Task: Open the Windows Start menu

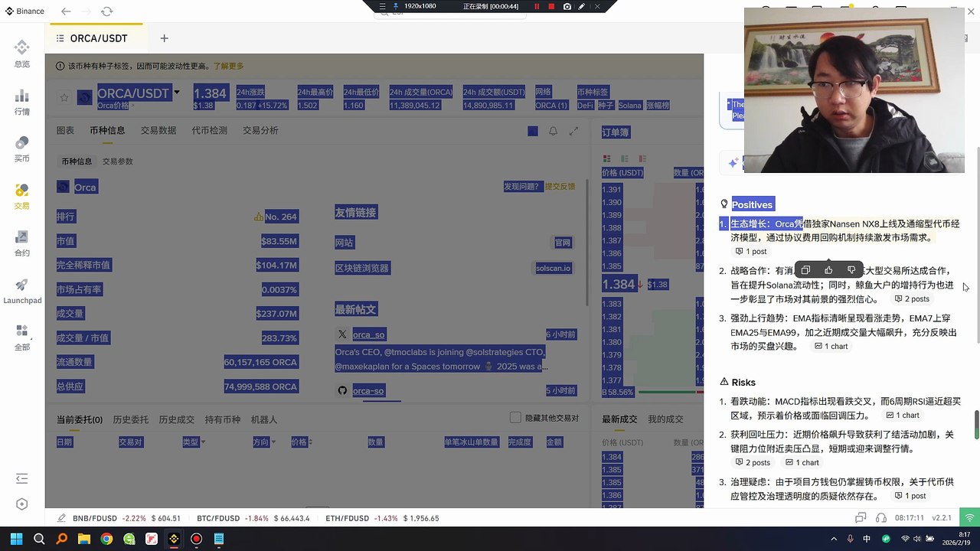Action: tap(16, 540)
